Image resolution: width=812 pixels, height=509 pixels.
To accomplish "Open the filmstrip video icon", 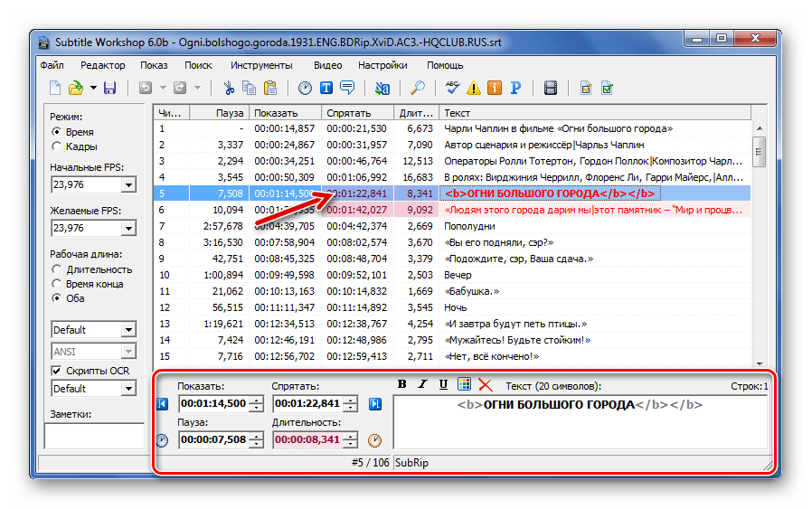I will click(551, 89).
